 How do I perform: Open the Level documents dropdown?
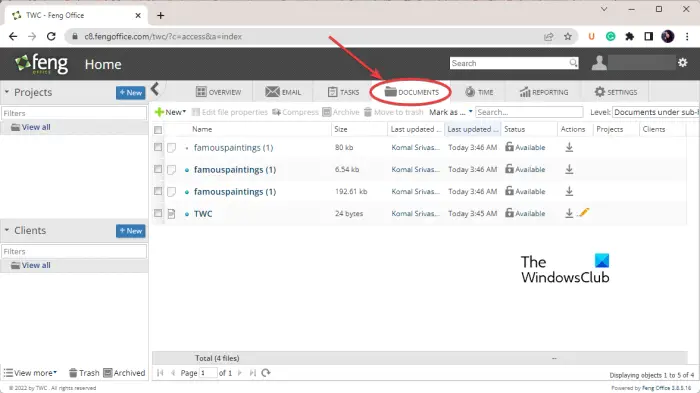coord(656,112)
